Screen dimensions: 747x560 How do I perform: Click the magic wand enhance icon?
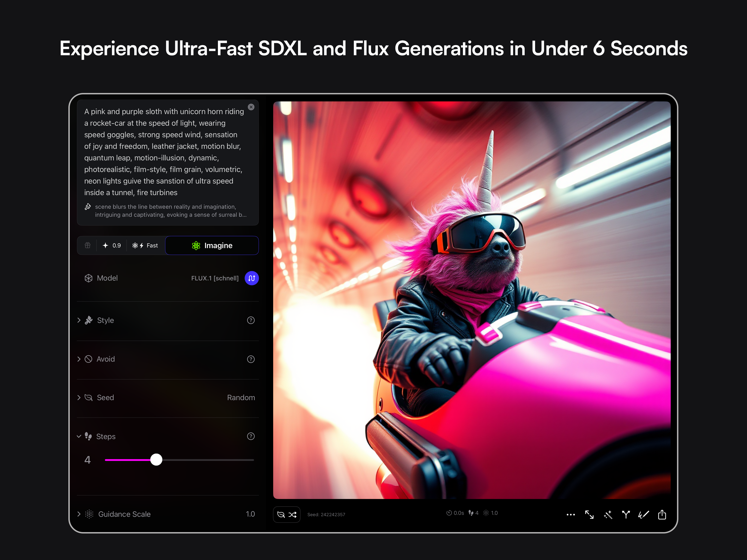point(608,514)
